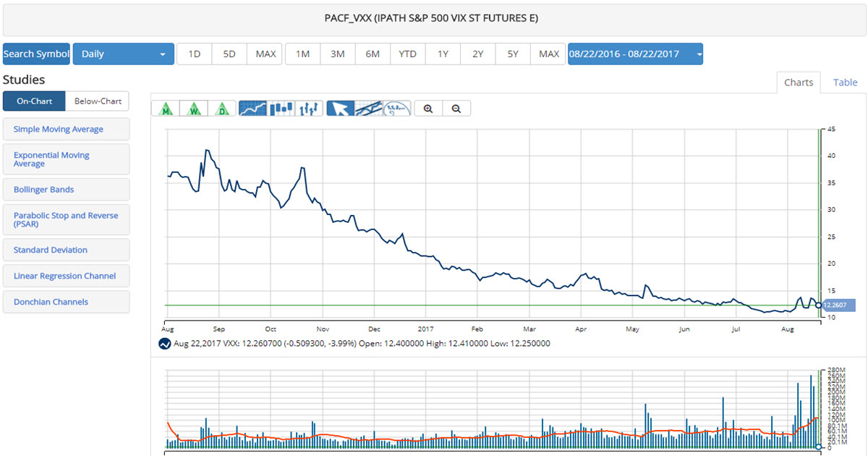Select the line chart type
The height and width of the screenshot is (456, 868).
tap(253, 109)
